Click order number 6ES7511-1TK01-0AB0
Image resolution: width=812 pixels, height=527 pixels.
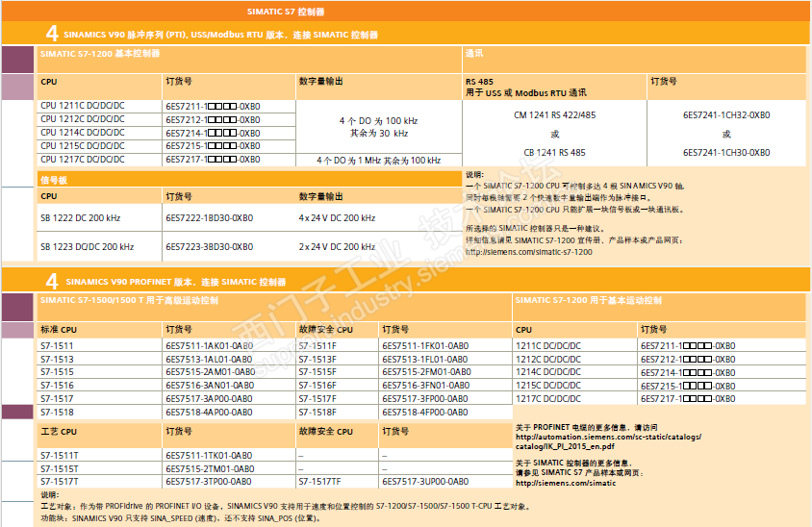[x=209, y=456]
